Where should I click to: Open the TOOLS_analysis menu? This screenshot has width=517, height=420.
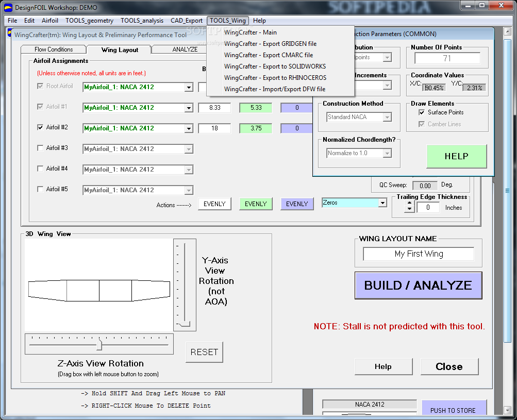tap(142, 21)
